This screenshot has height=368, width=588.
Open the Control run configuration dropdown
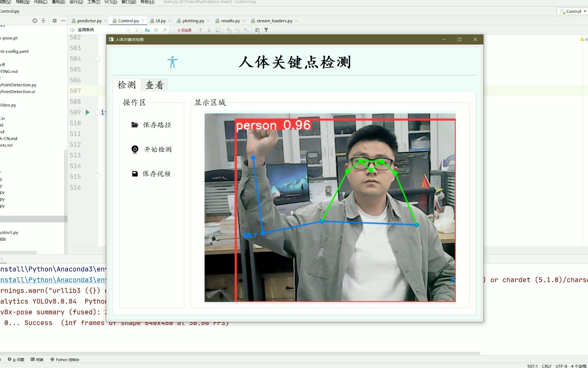572,11
